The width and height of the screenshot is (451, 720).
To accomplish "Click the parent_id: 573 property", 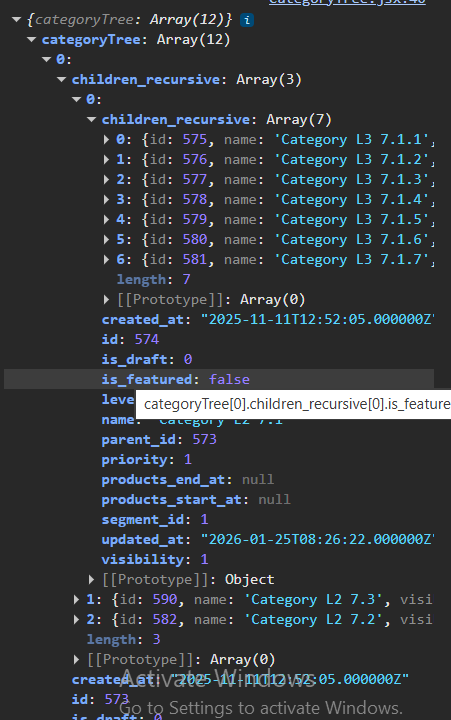I will point(159,440).
